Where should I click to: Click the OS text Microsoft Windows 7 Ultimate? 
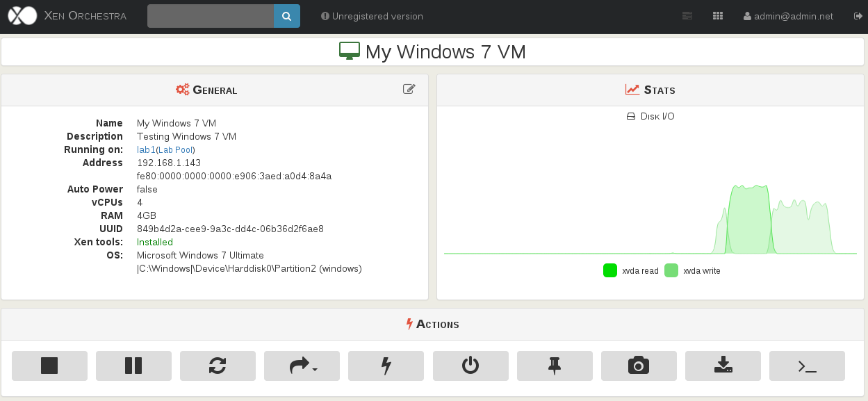(x=200, y=255)
